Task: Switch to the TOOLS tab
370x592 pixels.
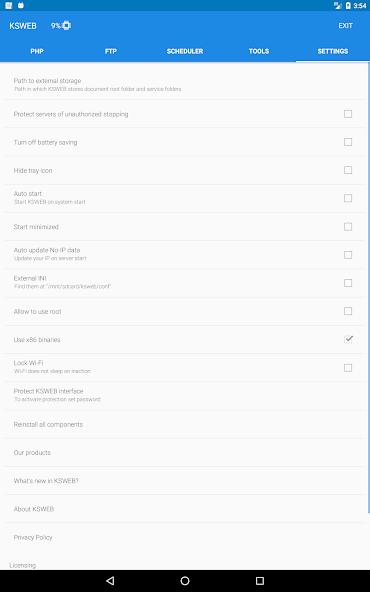Action: click(259, 51)
